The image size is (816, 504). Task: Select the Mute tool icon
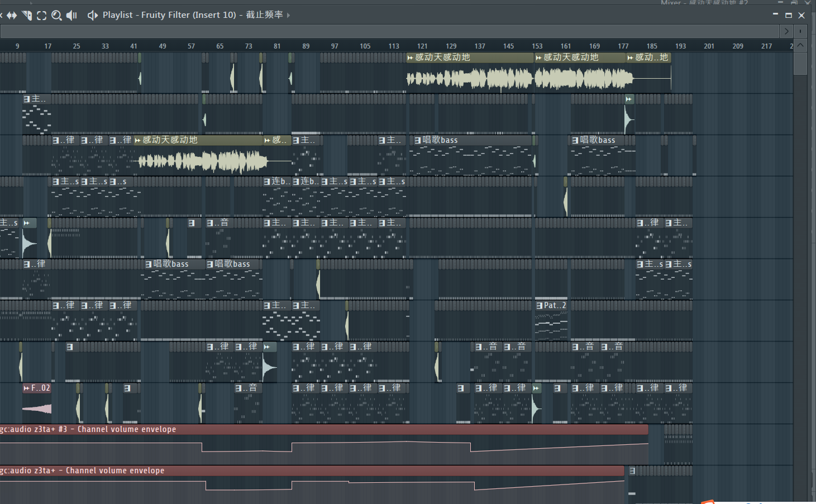tap(26, 15)
